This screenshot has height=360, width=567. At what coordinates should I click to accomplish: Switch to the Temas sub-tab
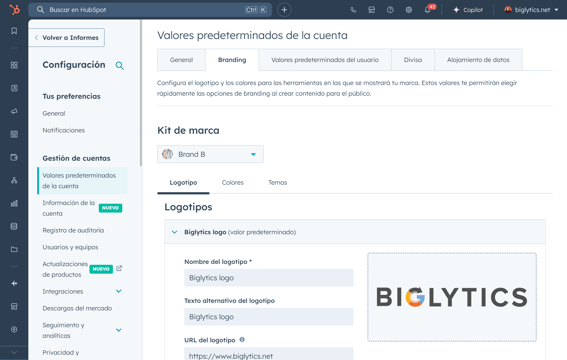pos(278,183)
